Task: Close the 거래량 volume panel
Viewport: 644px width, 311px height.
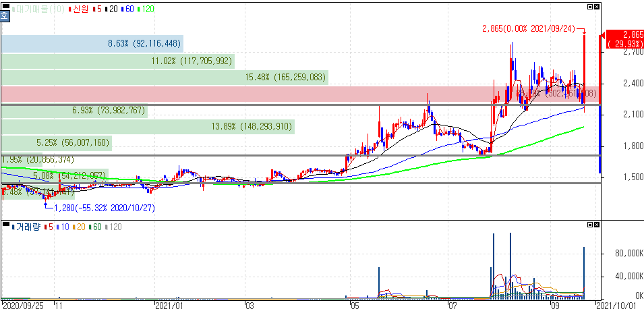Action: (596, 225)
